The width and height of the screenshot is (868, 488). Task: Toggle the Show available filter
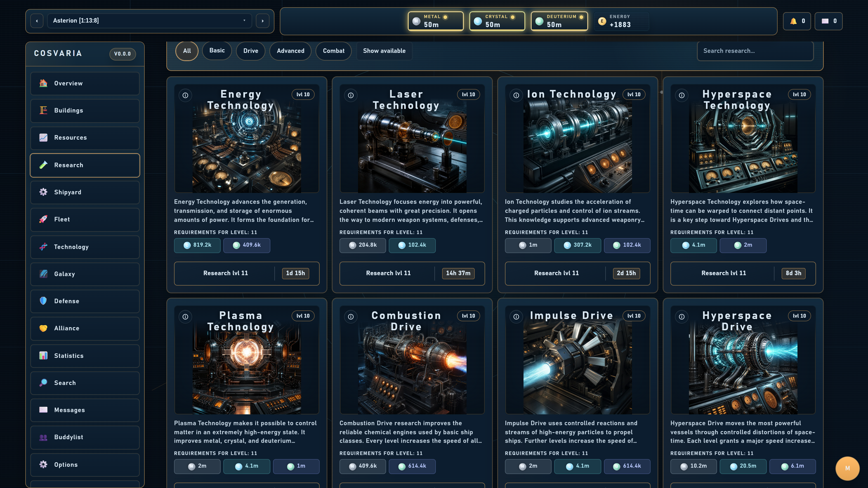click(384, 51)
